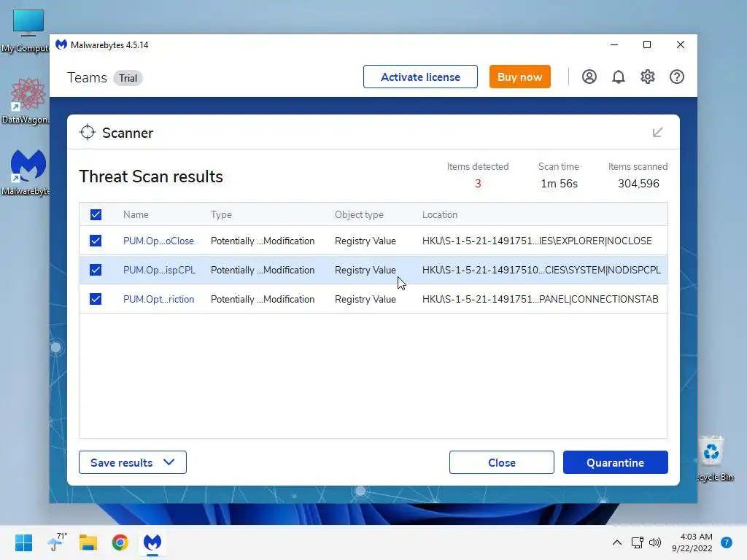This screenshot has height=560, width=747.
Task: Click the Items detected count 3
Action: 478,183
